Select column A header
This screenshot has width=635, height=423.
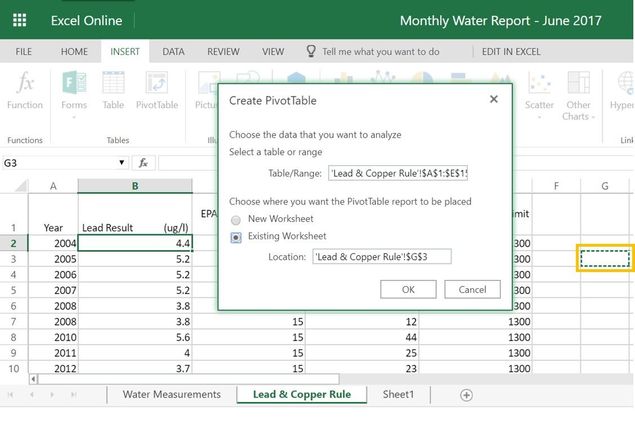point(53,186)
